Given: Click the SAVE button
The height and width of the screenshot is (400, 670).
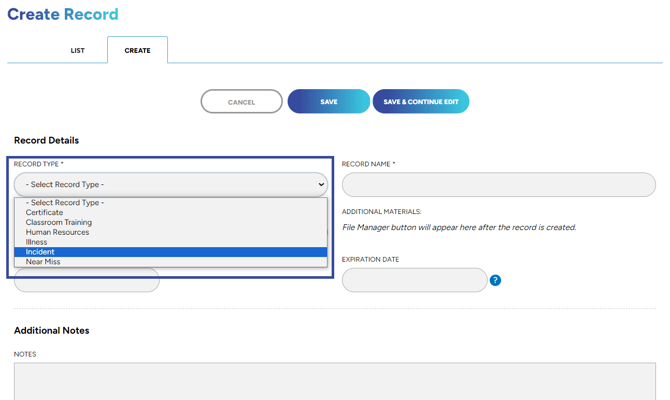Looking at the screenshot, I should tap(328, 102).
